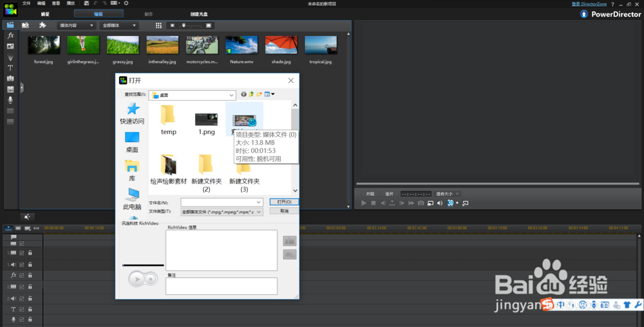The width and height of the screenshot is (644, 327).
Task: Expand the 桌面 look-in location dropdown
Action: (231, 95)
